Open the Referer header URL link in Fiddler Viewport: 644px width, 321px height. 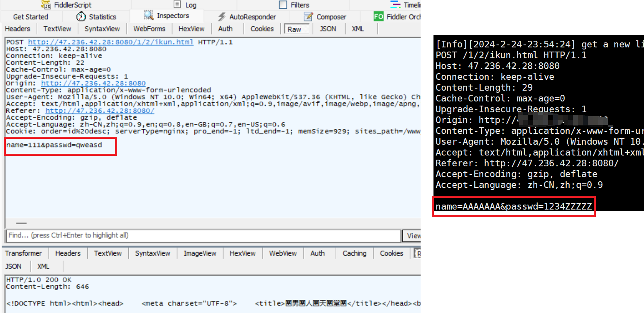100,111
